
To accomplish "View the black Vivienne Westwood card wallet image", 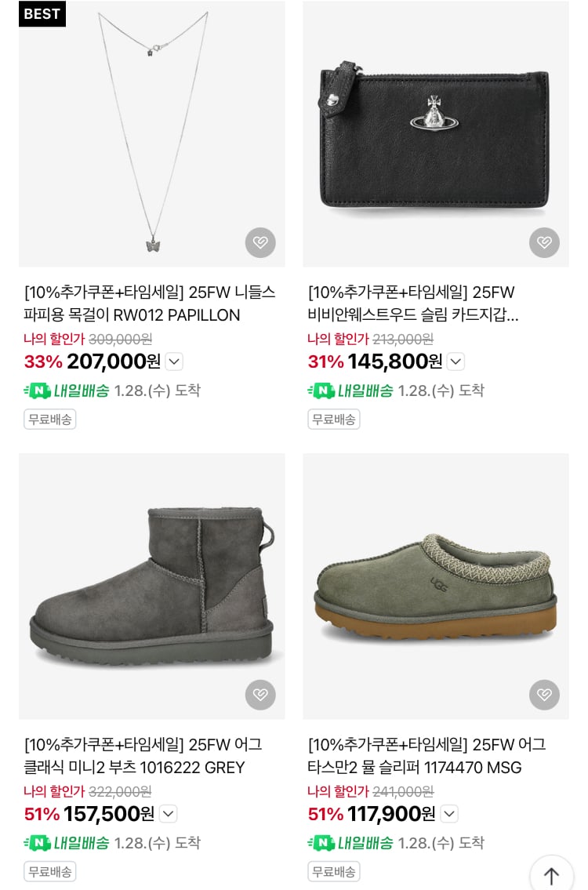I will [436, 133].
